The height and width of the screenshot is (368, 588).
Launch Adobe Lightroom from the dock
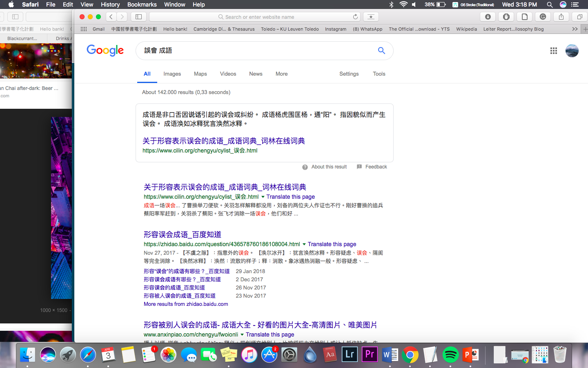click(x=350, y=355)
